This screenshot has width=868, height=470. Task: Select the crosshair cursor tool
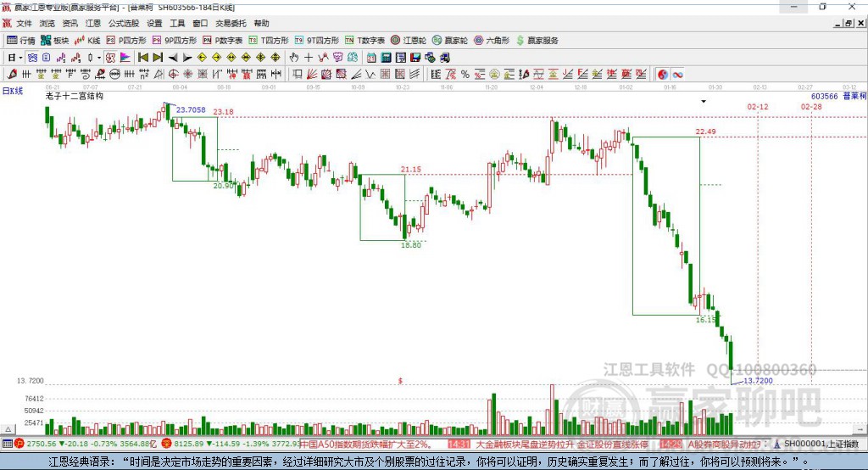tap(309, 57)
